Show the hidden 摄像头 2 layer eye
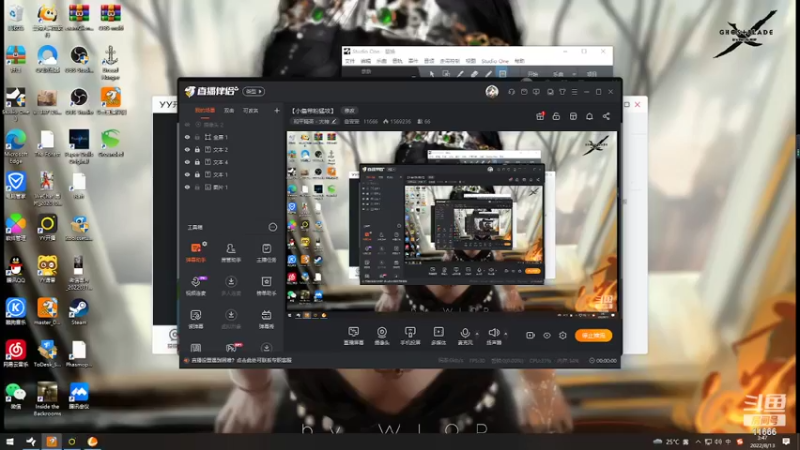Viewport: 800px width, 450px height. coord(187,124)
